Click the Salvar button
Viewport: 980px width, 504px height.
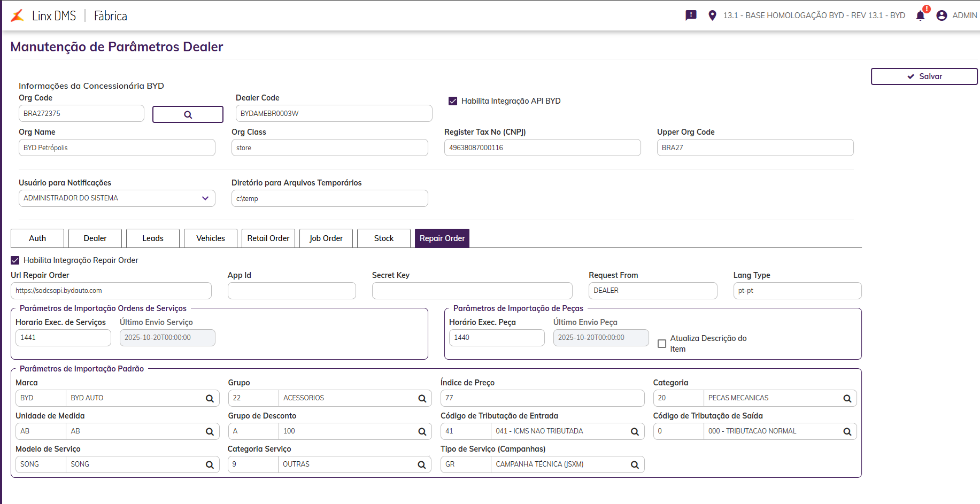pos(924,76)
